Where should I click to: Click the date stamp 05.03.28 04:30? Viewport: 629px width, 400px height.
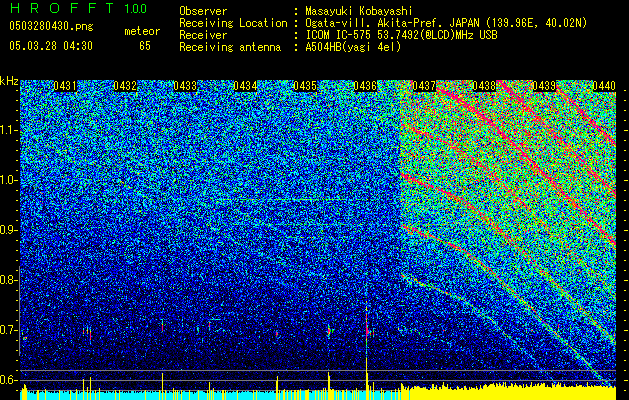[x=51, y=46]
